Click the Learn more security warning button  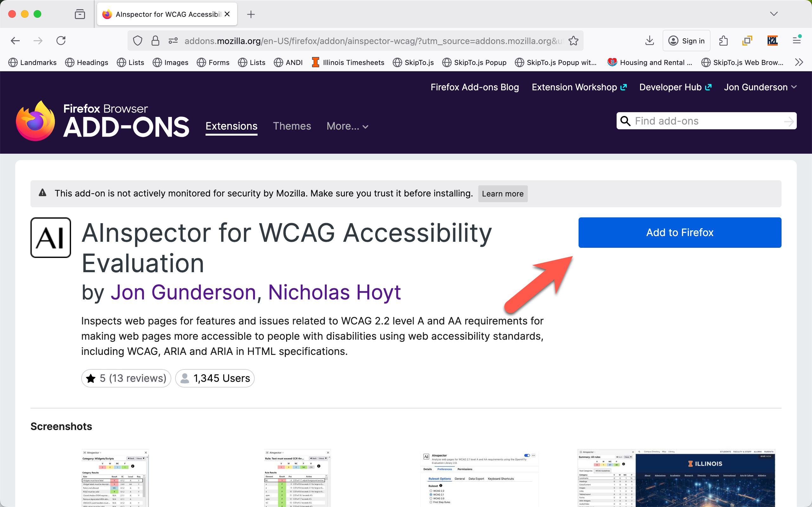coord(502,194)
